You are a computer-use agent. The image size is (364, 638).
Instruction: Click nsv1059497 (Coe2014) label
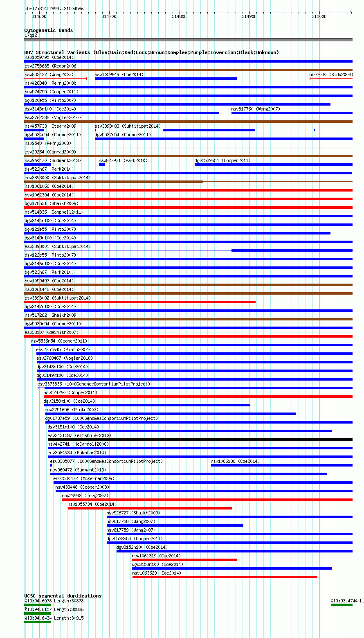pos(49,281)
